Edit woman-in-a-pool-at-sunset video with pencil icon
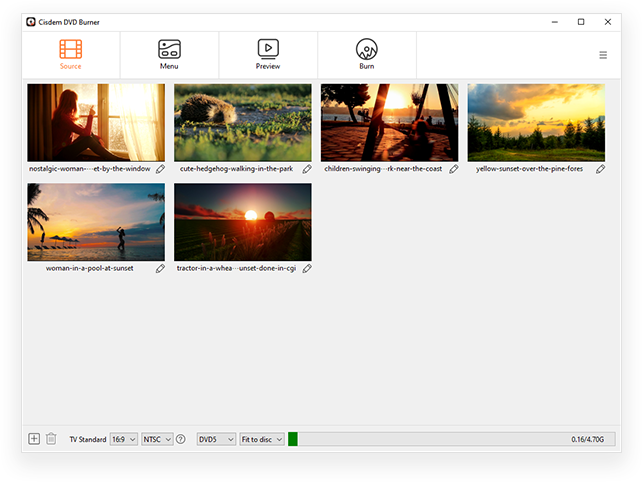Screen dimensions: 642x482 click(160, 269)
